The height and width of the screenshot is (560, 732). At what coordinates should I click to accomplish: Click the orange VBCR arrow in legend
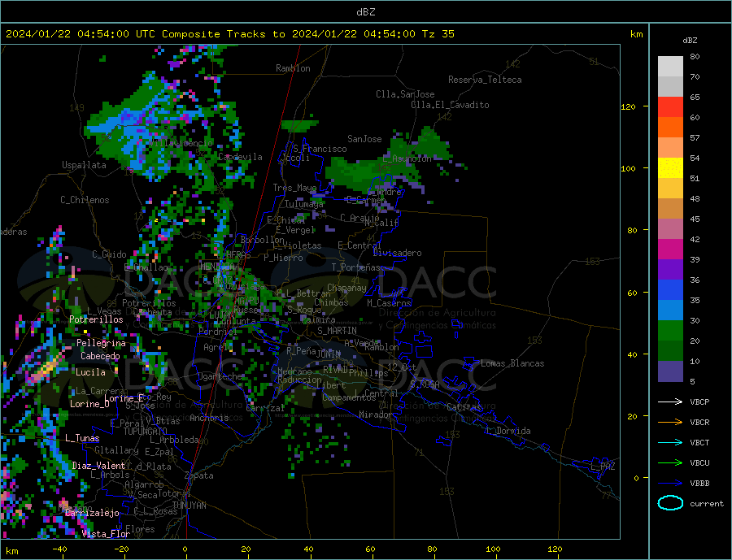pos(671,423)
